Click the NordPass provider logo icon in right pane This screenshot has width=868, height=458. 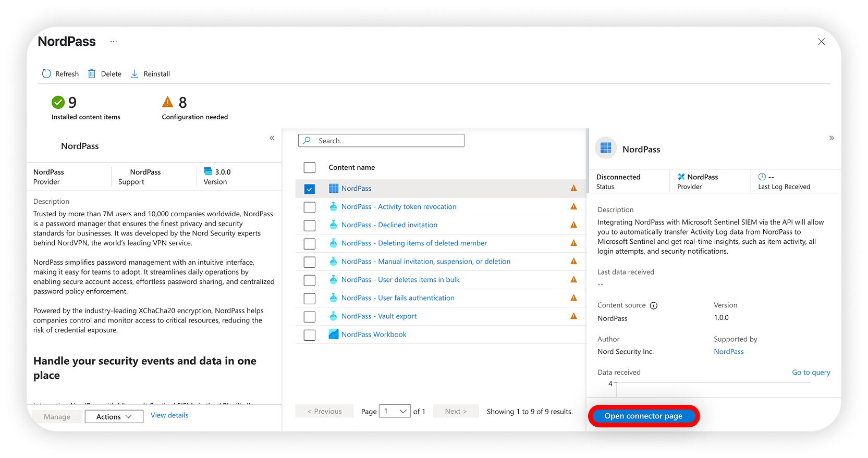click(681, 177)
